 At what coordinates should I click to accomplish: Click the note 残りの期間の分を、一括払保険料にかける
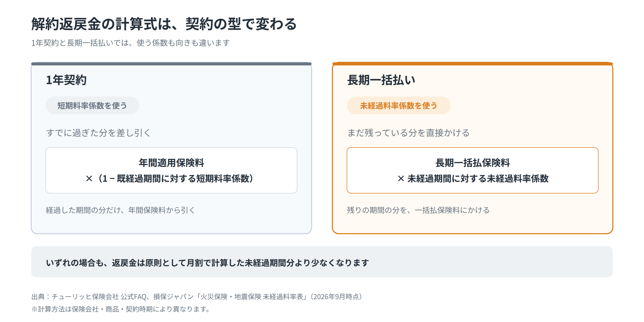[418, 210]
